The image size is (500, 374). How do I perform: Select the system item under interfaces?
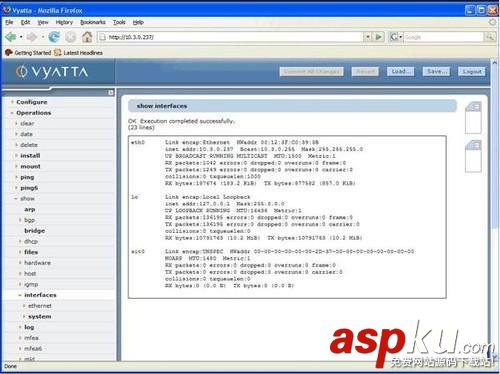point(40,317)
